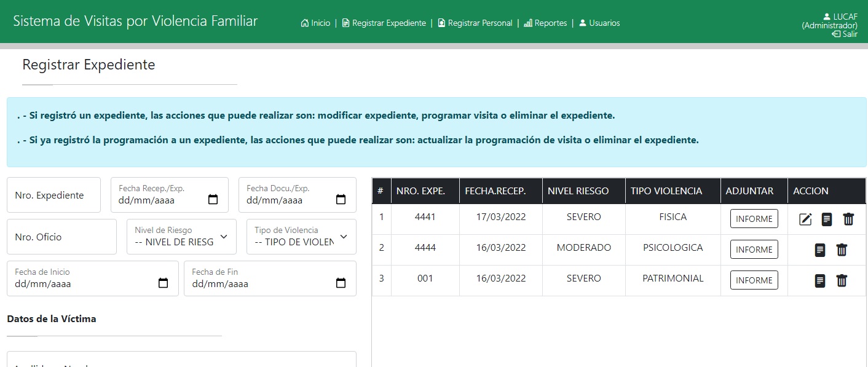868x367 pixels.
Task: Open Registrar Personal page from navbar
Action: [475, 23]
